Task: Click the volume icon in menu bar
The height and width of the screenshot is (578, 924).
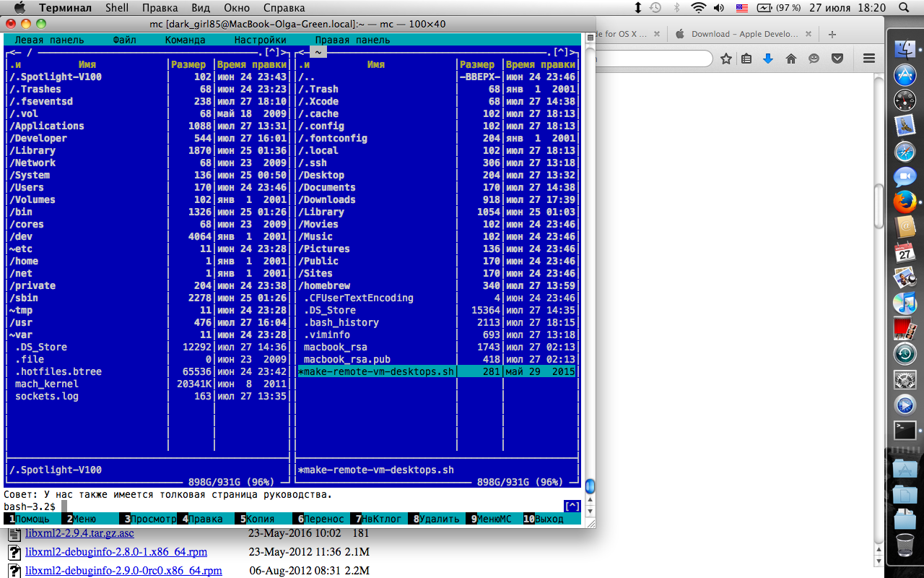Action: tap(720, 8)
